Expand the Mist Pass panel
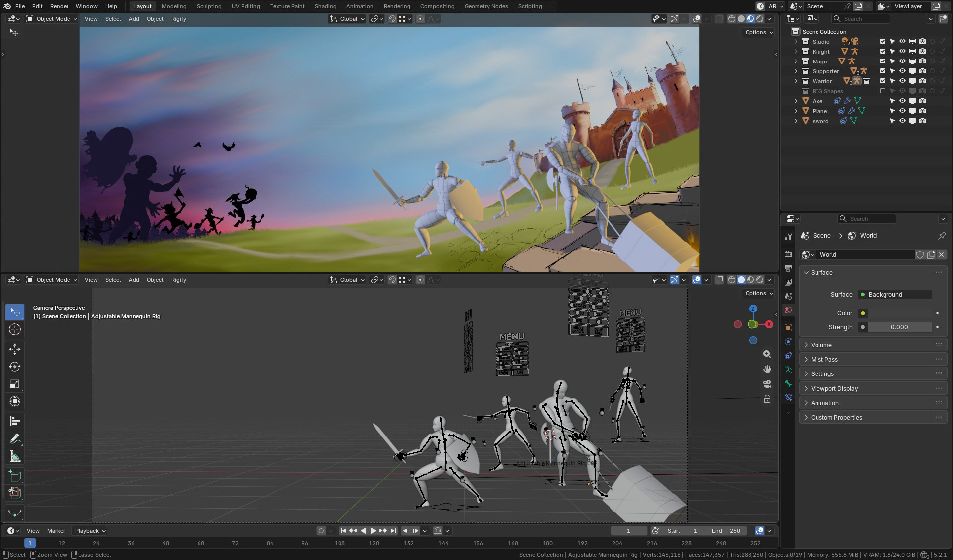 [873, 359]
